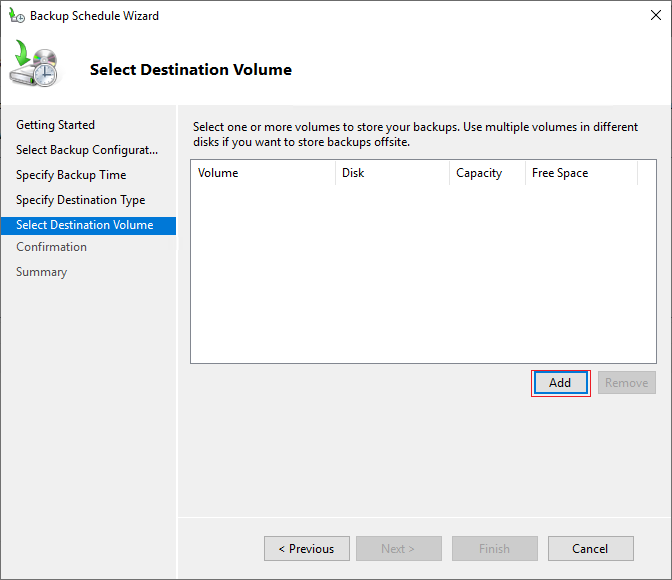Click the large backup disk and clock icon
The image size is (672, 580).
coord(34,63)
